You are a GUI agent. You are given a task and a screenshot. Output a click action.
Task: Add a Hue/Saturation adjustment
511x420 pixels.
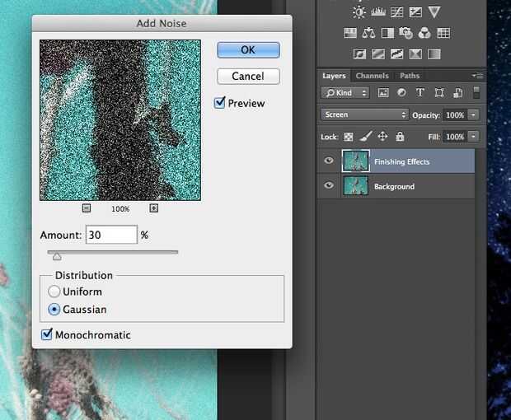350,33
